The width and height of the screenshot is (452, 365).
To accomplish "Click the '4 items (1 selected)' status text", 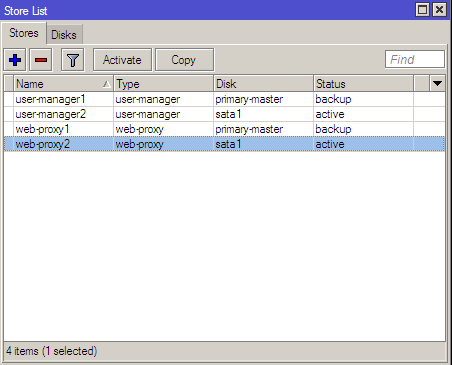I will click(52, 351).
